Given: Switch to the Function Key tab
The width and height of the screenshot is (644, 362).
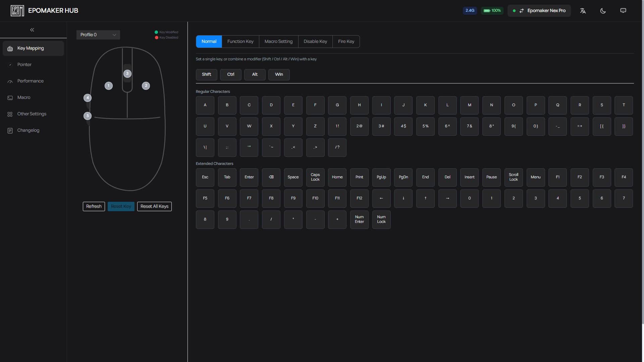Looking at the screenshot, I should 240,42.
